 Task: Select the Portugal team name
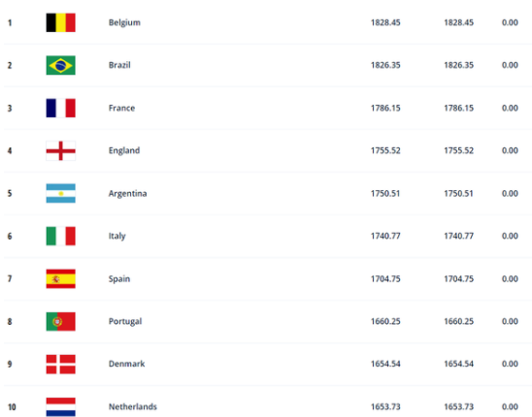(x=125, y=321)
